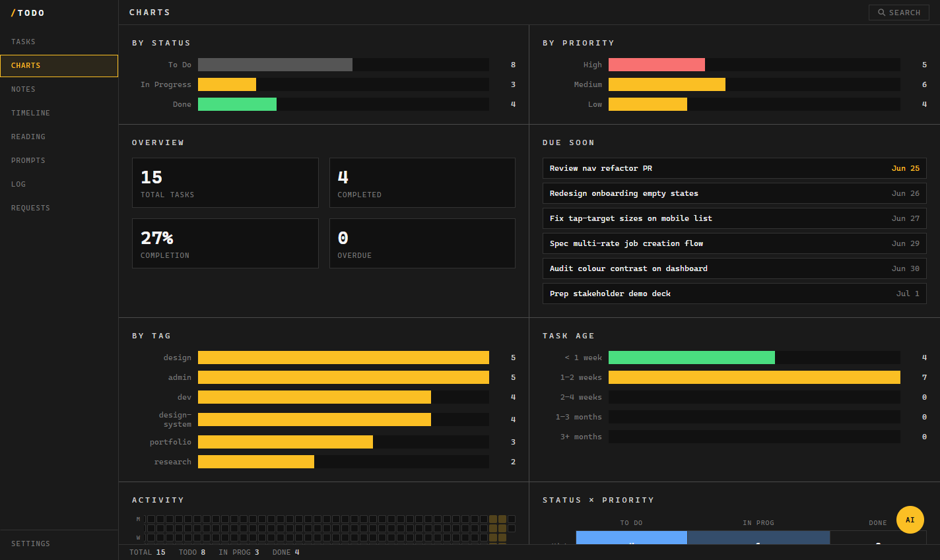Click the '1–2 weeks' age bar
The height and width of the screenshot is (560, 940).
point(755,377)
